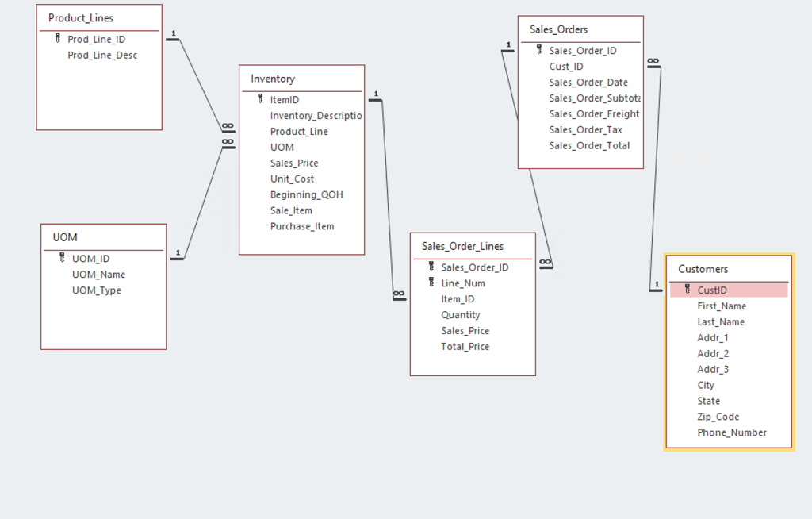The height and width of the screenshot is (519, 812).
Task: Select the Total_Price field
Action: (x=465, y=346)
